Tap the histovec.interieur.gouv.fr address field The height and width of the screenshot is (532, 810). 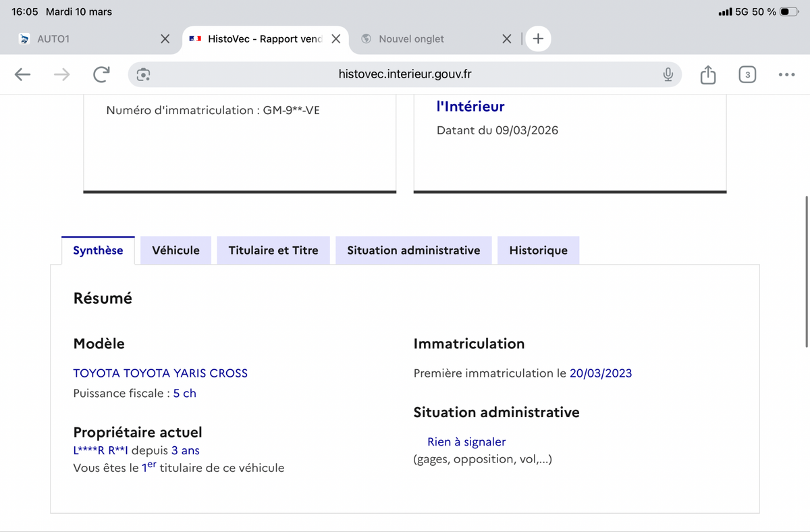coord(405,74)
